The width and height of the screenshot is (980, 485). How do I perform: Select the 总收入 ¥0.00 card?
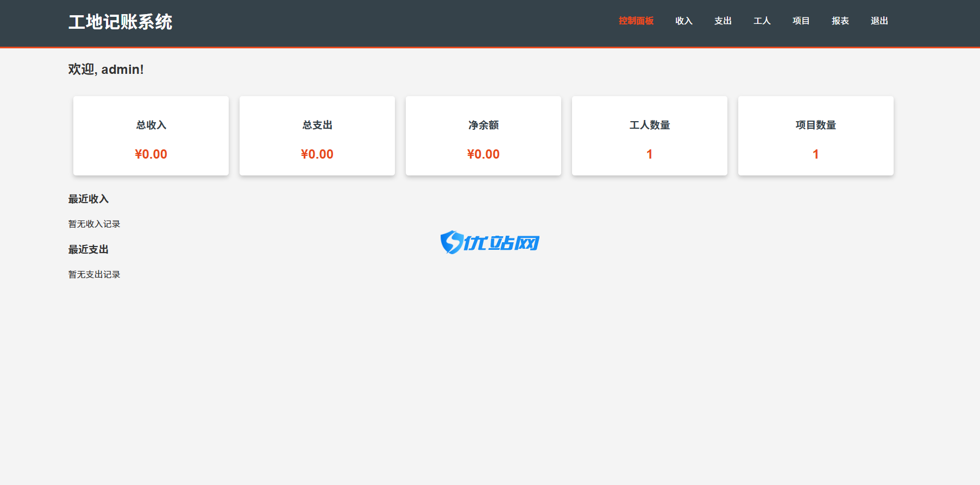151,136
